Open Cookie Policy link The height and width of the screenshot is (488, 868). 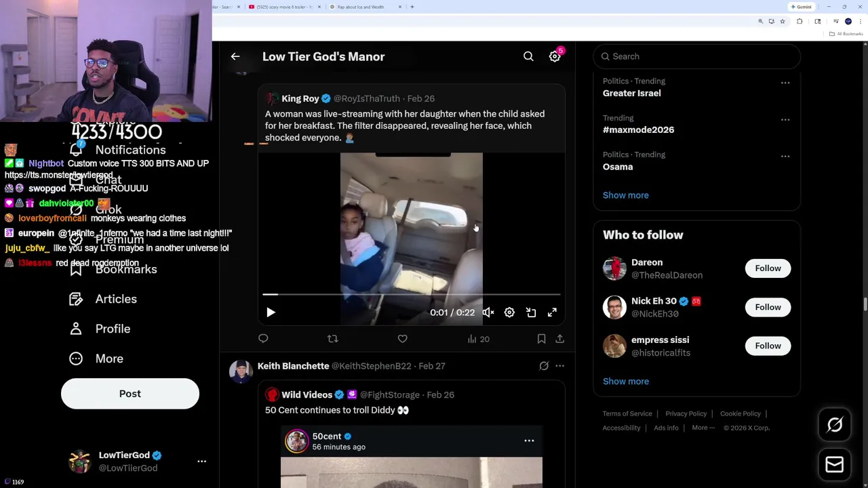[741, 413]
